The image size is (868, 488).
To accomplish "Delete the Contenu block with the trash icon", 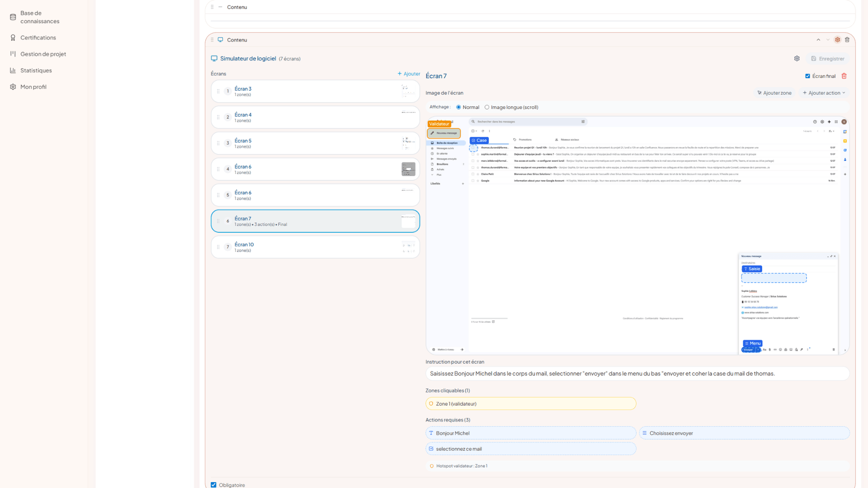I will (x=847, y=40).
